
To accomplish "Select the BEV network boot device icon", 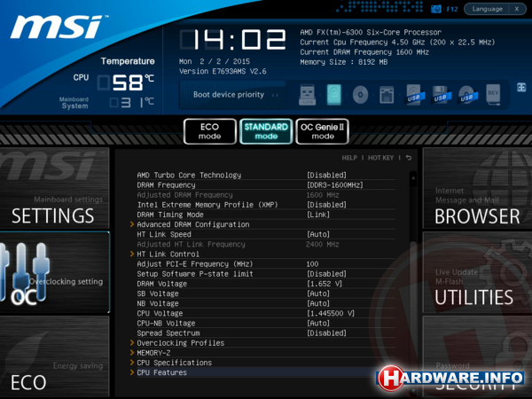I will pos(494,94).
